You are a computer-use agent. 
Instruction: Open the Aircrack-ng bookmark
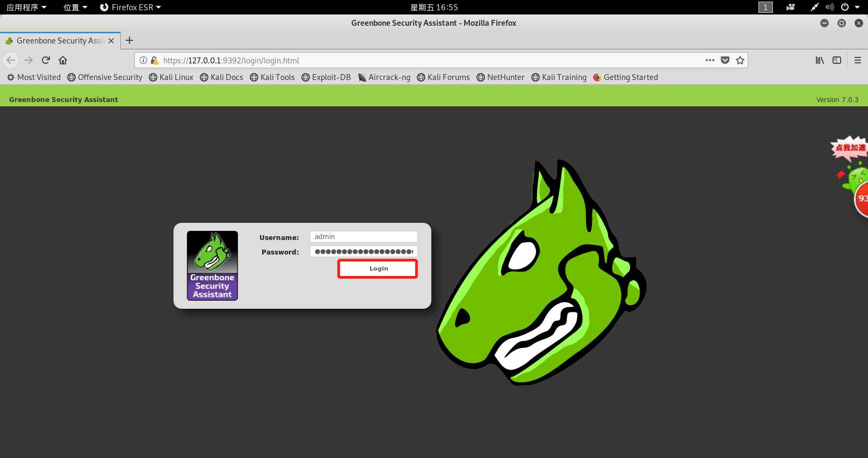coord(384,77)
